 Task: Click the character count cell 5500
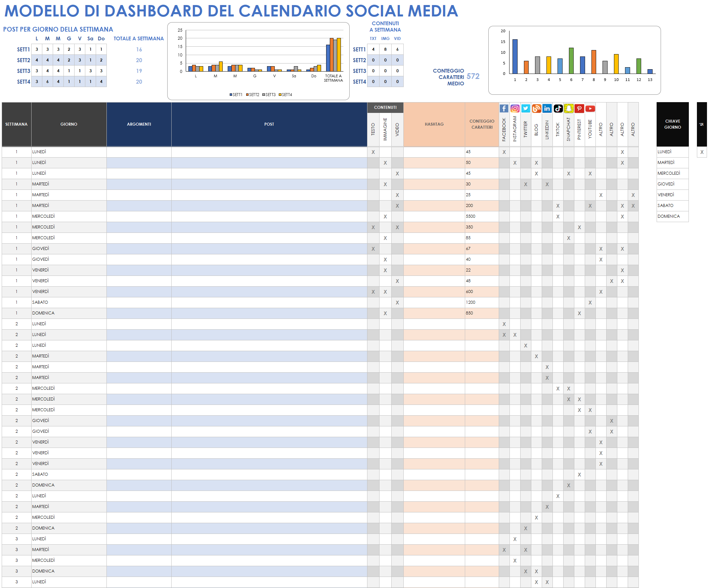[x=482, y=216]
